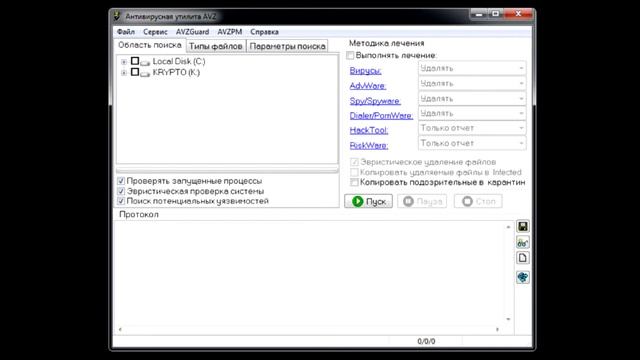Screen dimensions: 640x360
Task: Toggle Поиск потенциальных уязвимостей checkbox
Action: pyautogui.click(x=121, y=201)
